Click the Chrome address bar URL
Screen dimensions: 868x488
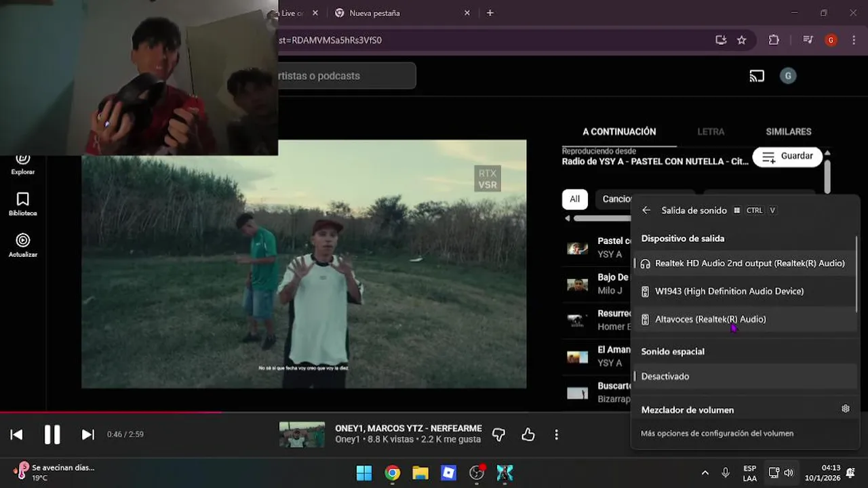click(330, 40)
